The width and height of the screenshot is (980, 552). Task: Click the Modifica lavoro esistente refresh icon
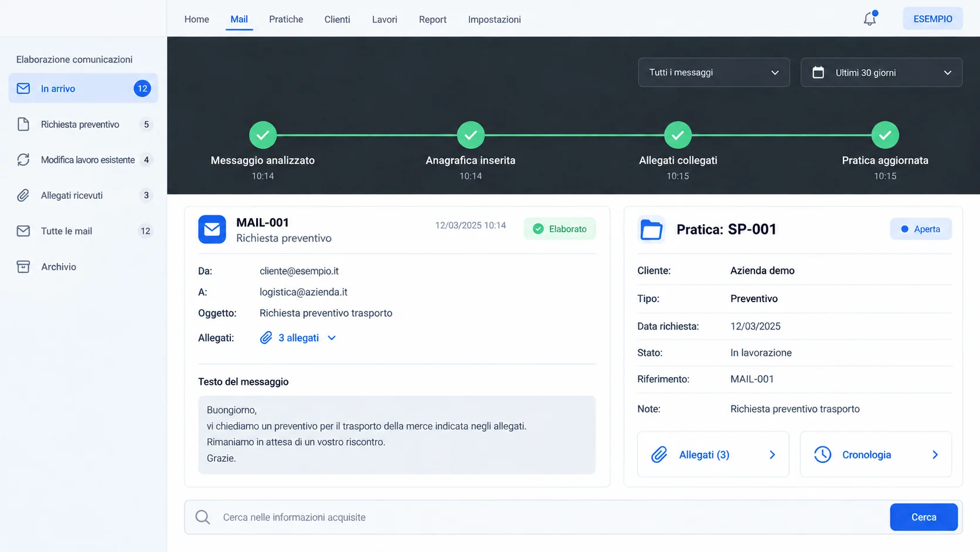click(x=23, y=160)
